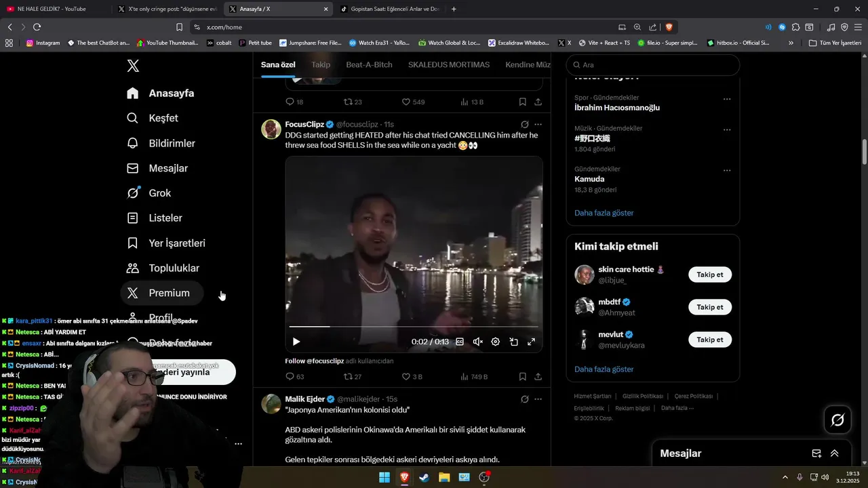
Task: Open Steam from the taskbar
Action: [424, 477]
